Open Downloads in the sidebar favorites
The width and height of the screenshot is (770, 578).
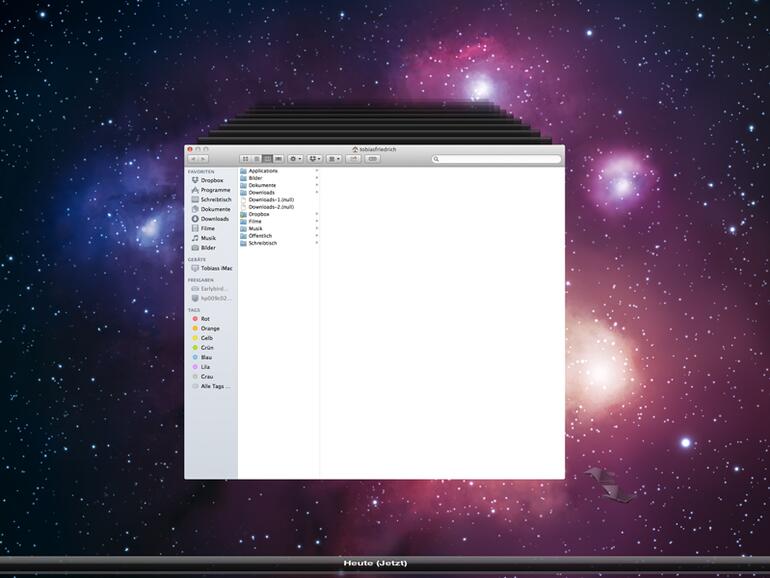click(211, 219)
